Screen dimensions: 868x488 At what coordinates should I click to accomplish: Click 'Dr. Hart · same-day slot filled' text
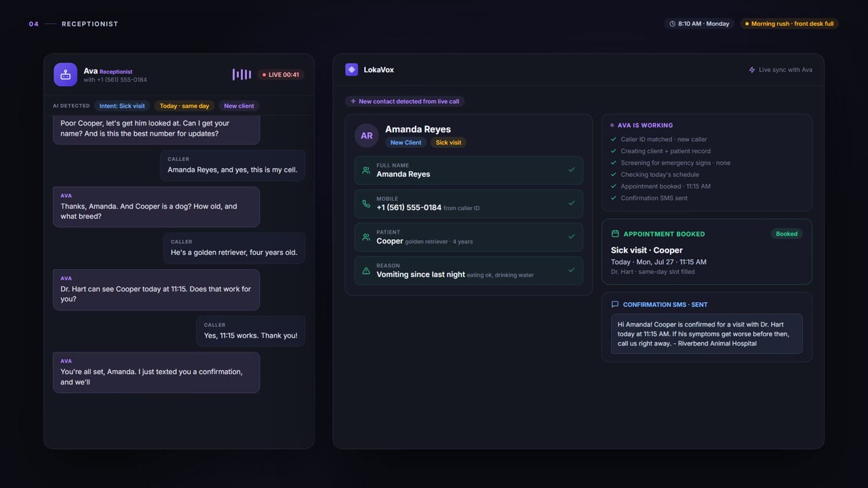click(x=652, y=272)
